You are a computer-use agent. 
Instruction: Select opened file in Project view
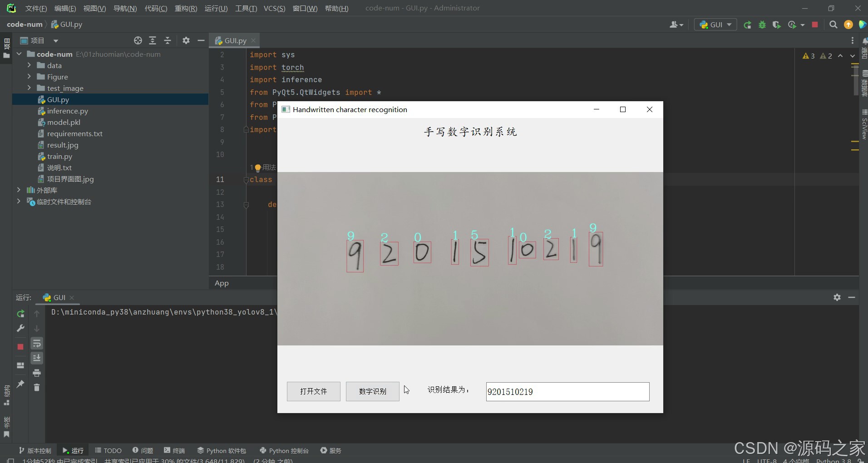pyautogui.click(x=138, y=40)
